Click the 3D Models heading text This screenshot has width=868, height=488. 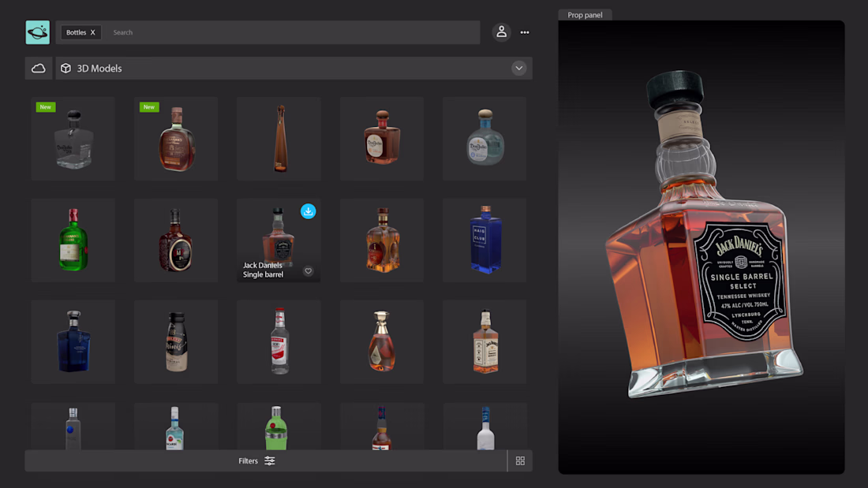(x=99, y=69)
